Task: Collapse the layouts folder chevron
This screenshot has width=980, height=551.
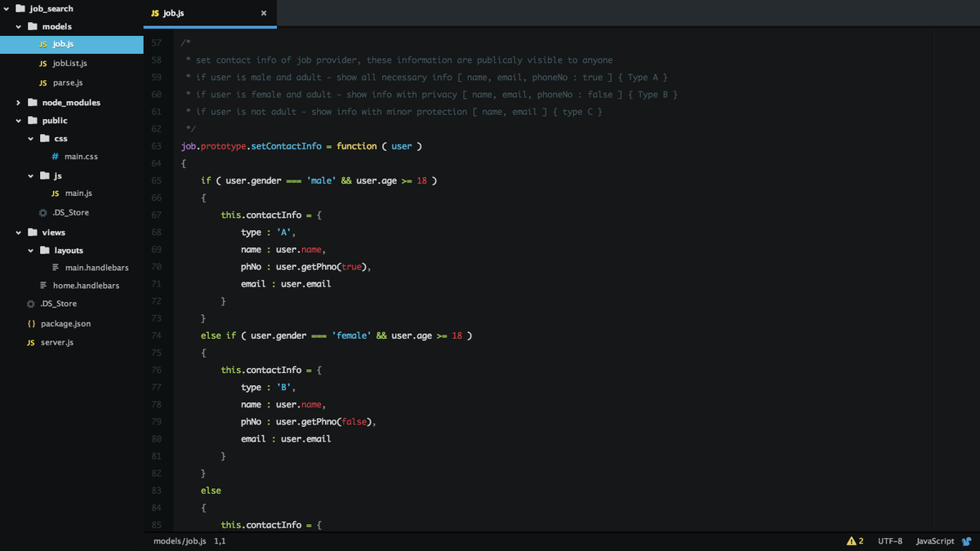Action: pyautogui.click(x=31, y=251)
